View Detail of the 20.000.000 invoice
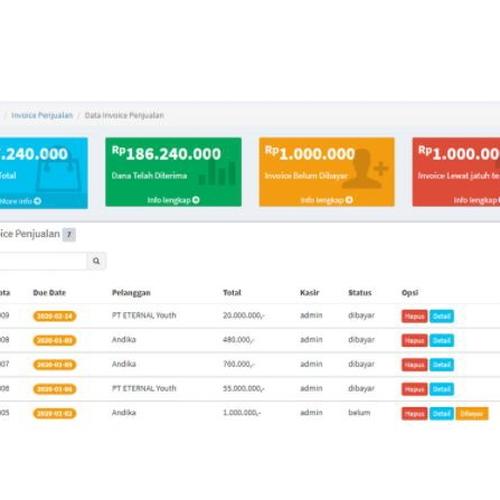The height and width of the screenshot is (500, 500). click(x=442, y=316)
